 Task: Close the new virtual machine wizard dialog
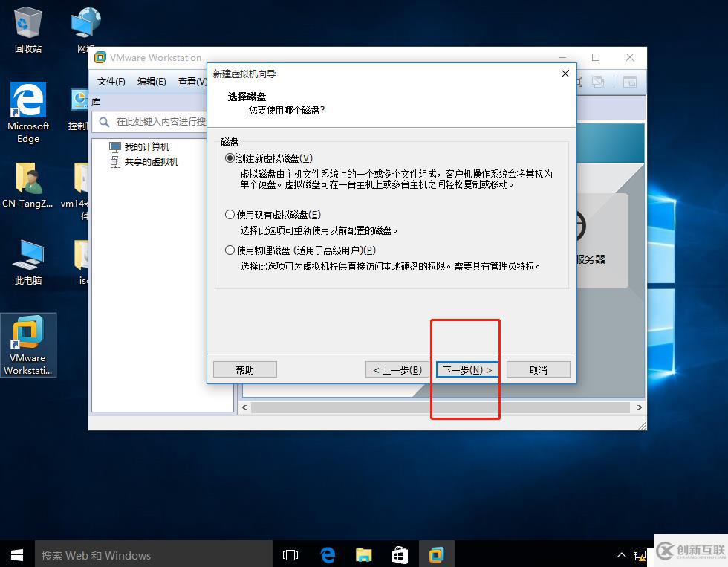565,74
